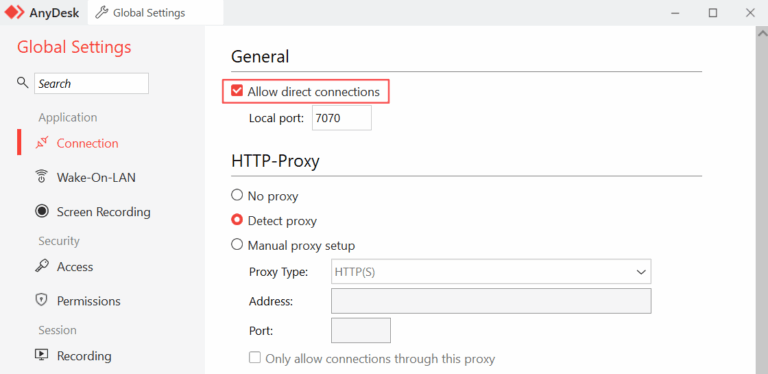Click the wrench icon on Global Settings tab
This screenshot has height=374, width=768.
point(101,13)
